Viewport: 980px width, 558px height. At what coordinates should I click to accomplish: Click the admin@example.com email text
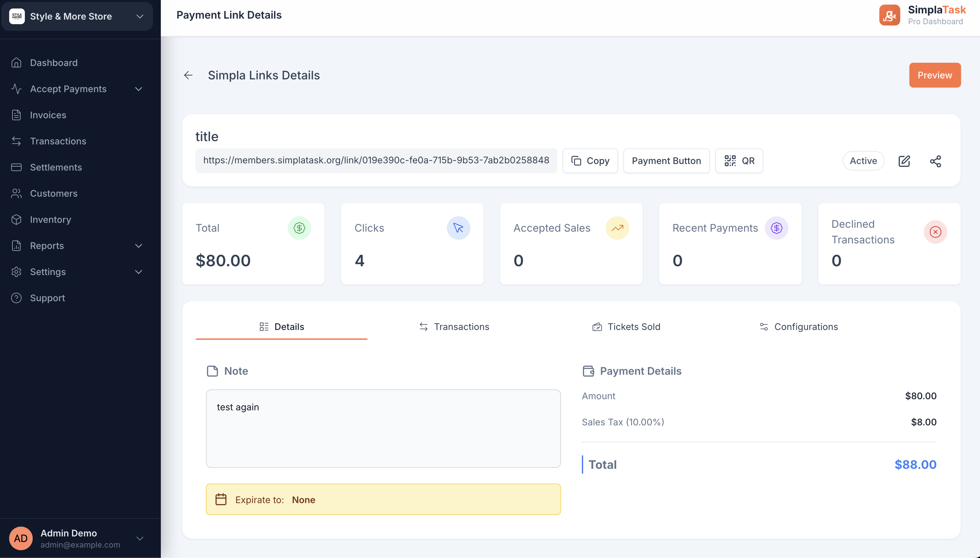tap(80, 545)
